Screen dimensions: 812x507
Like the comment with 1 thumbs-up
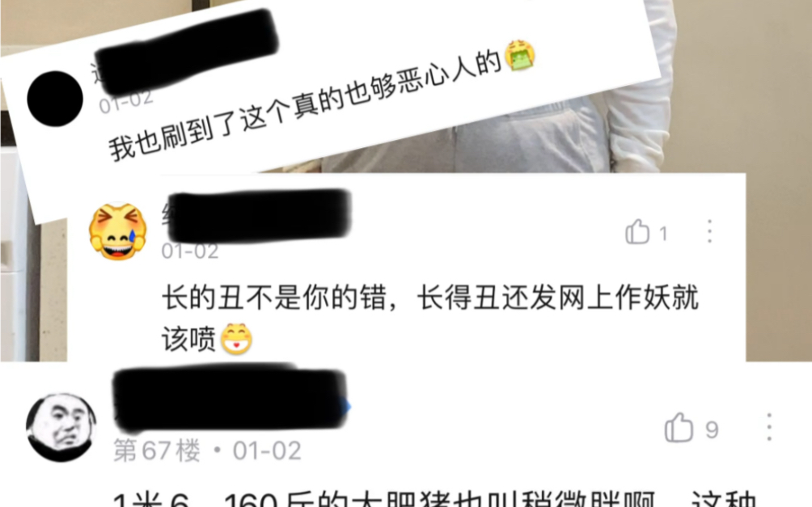(637, 231)
